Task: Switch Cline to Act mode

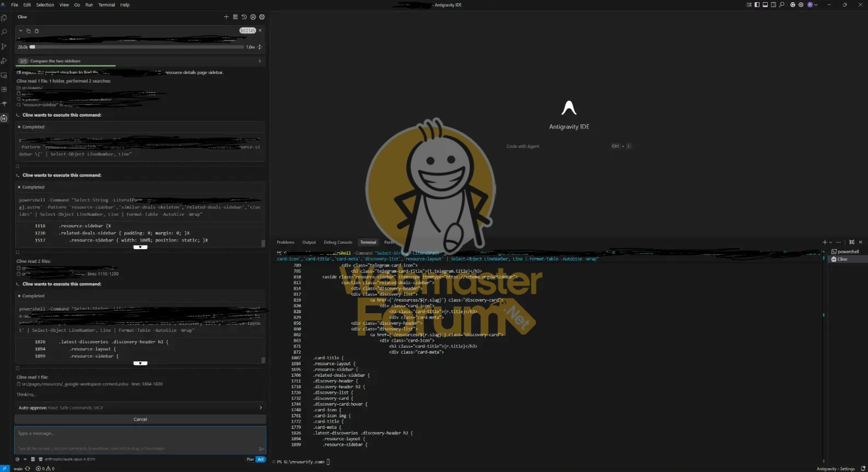Action: point(261,459)
